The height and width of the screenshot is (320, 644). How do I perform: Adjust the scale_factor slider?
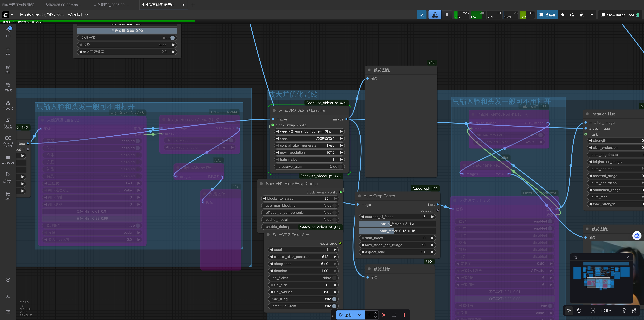[397, 224]
